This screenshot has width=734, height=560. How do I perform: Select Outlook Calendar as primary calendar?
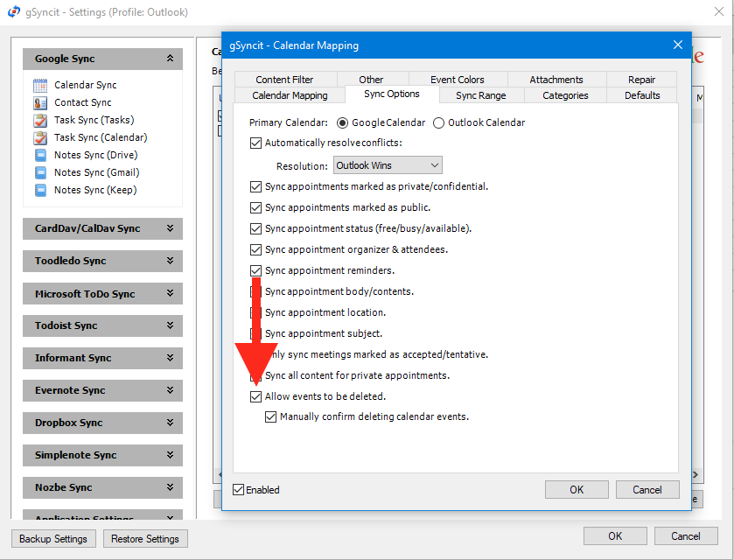438,122
